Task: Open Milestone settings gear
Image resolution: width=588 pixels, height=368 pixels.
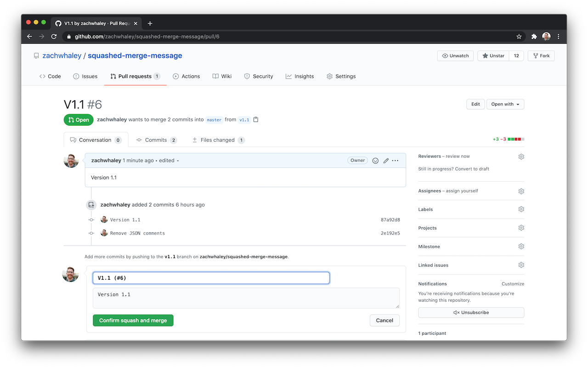Action: point(521,247)
